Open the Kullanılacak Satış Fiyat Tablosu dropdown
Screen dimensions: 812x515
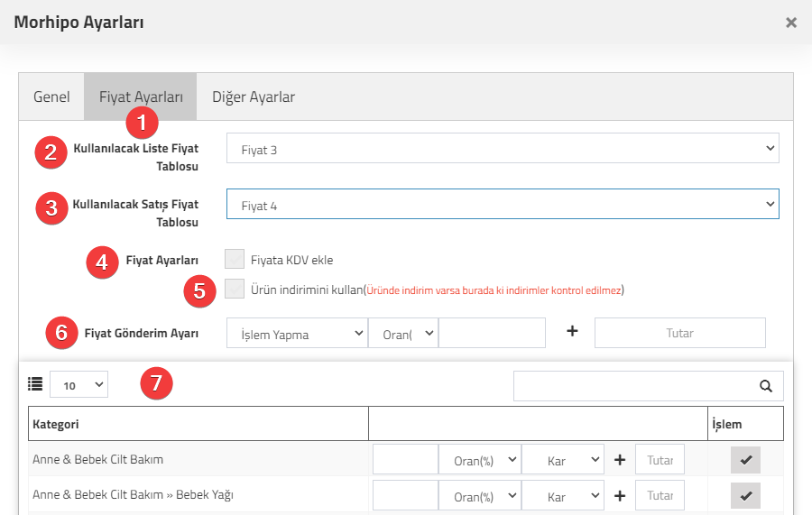[x=503, y=204]
